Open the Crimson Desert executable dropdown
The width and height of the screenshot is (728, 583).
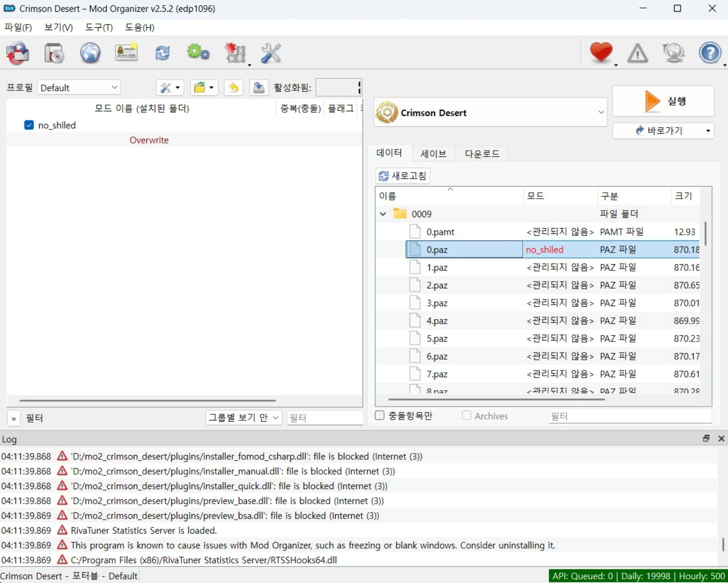490,113
